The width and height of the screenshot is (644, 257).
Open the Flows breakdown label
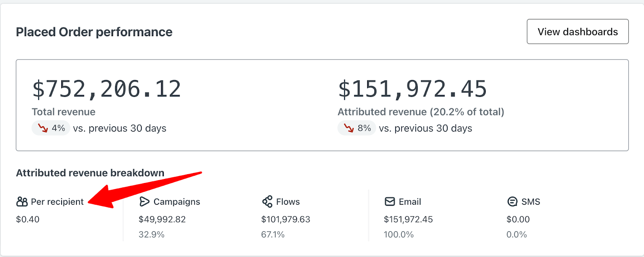(x=288, y=201)
